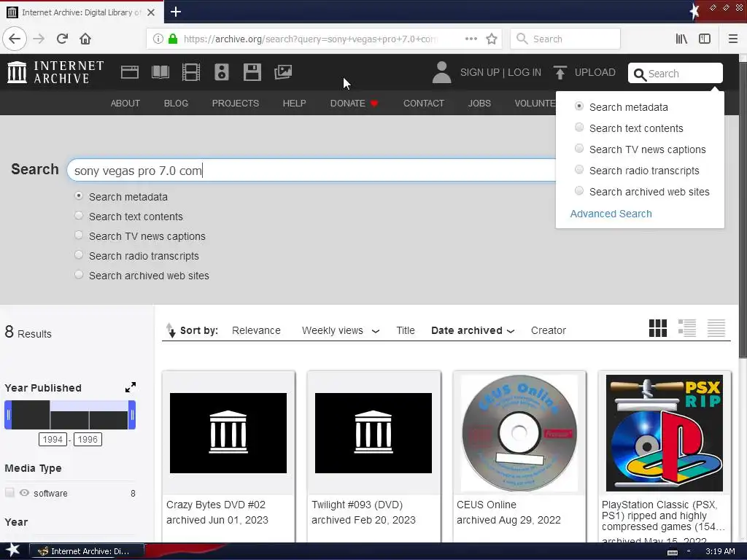Screen dimensions: 747x560
Task: Open the ABOUT nav item
Action: (125, 104)
